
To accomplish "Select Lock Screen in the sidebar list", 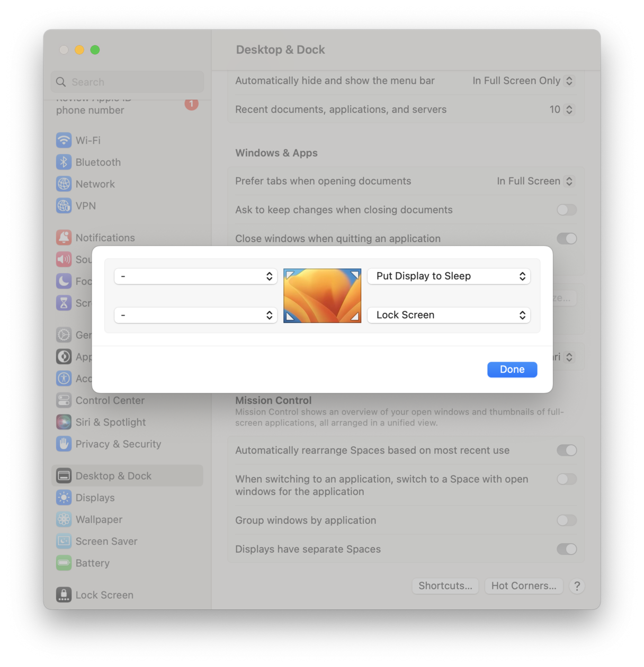I will [104, 595].
